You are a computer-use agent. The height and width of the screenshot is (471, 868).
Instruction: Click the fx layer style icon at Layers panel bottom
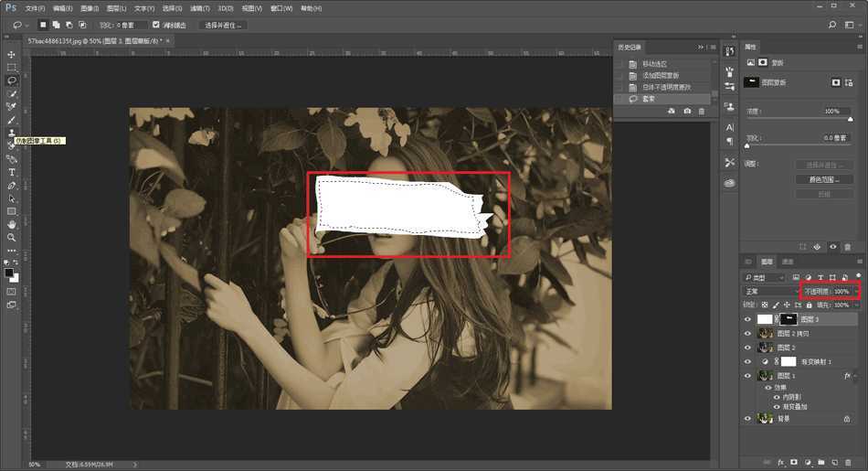(780, 463)
